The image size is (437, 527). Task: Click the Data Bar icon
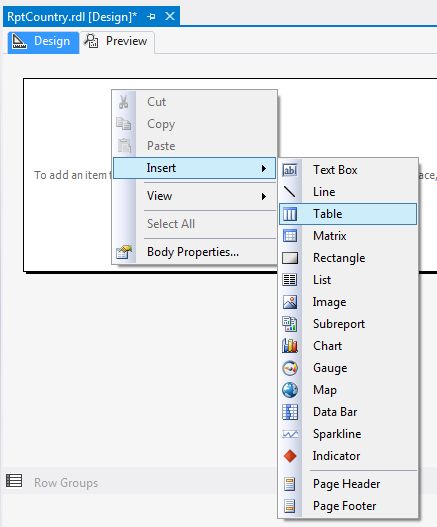[x=289, y=412]
